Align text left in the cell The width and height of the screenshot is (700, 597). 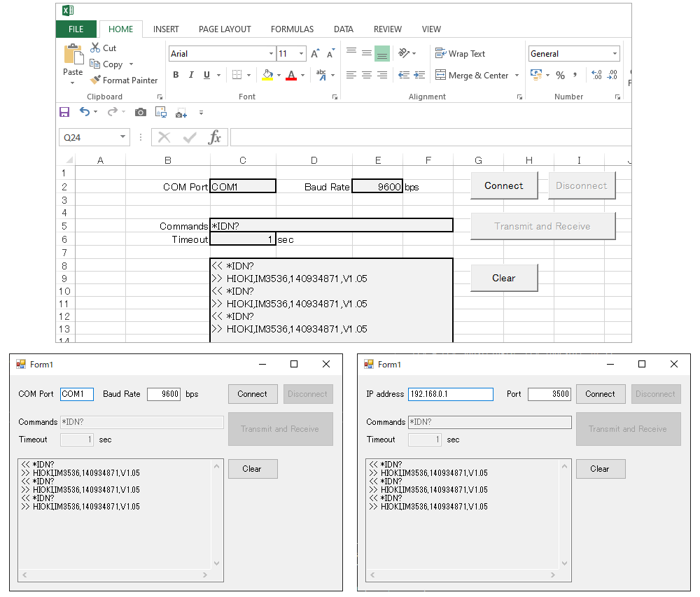coord(351,75)
